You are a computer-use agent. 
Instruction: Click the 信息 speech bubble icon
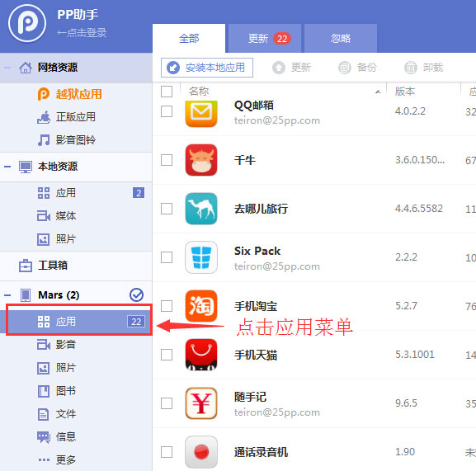point(44,438)
